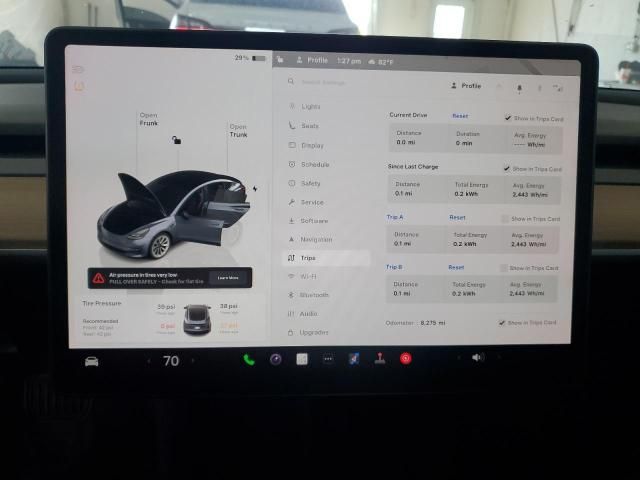Open the purple camera app icon in bottom bar
Image resolution: width=640 pixels, height=480 pixels.
point(275,359)
